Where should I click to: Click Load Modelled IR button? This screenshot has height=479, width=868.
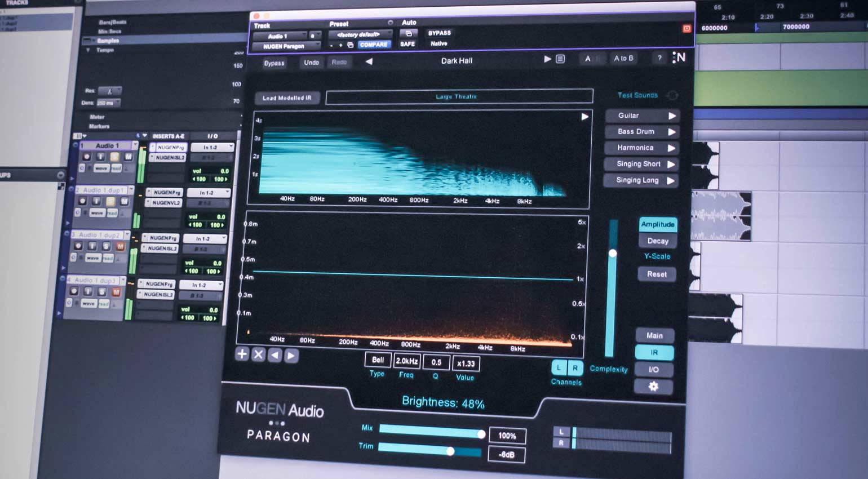click(x=287, y=98)
